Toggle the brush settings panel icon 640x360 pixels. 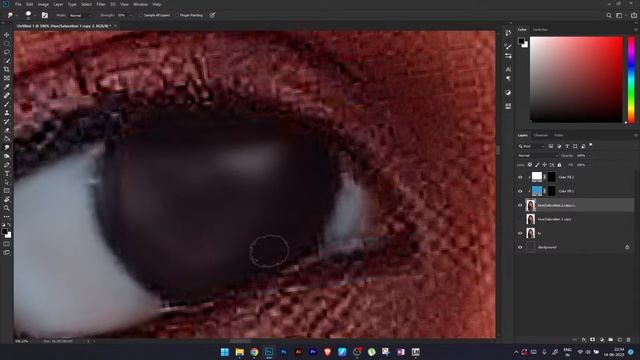pyautogui.click(x=44, y=15)
